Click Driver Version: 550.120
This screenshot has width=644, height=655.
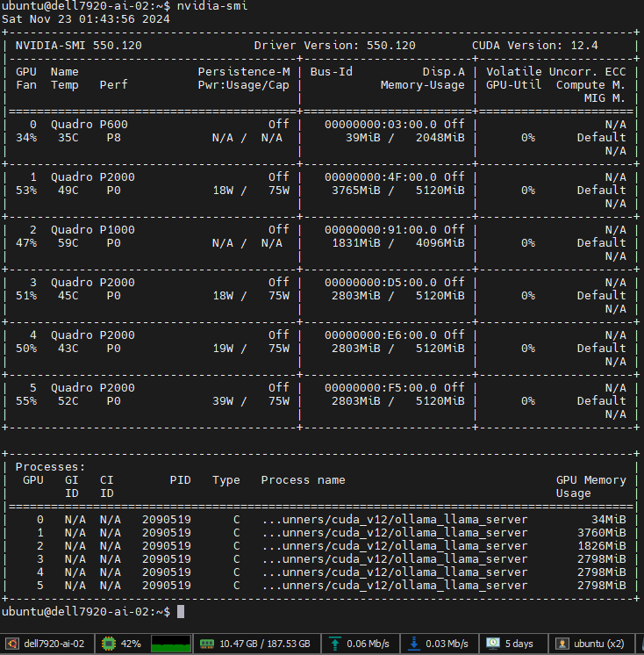click(x=335, y=46)
